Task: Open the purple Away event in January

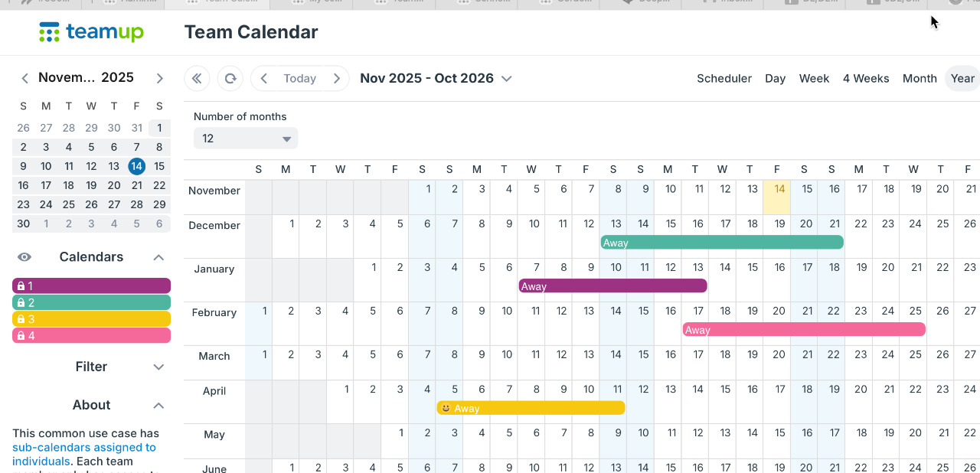Action: click(612, 286)
